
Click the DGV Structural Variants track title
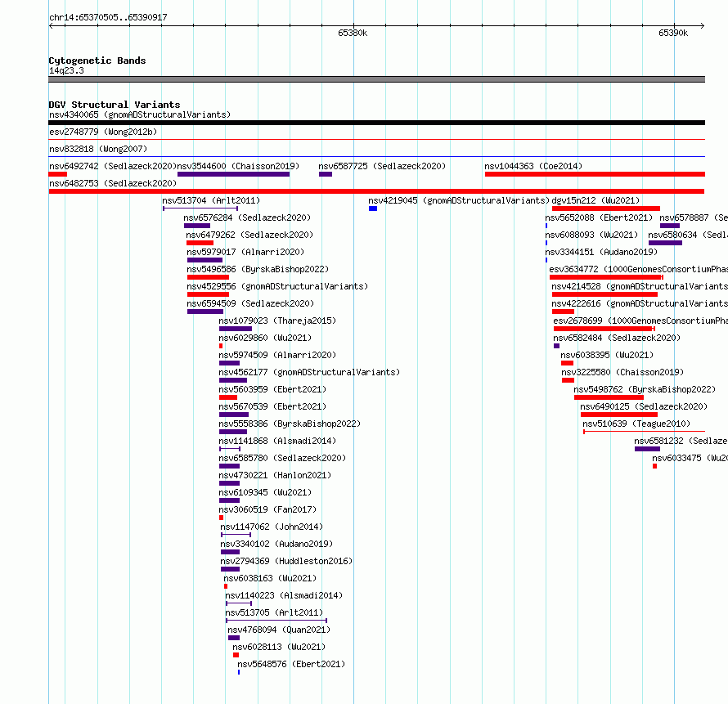point(115,105)
